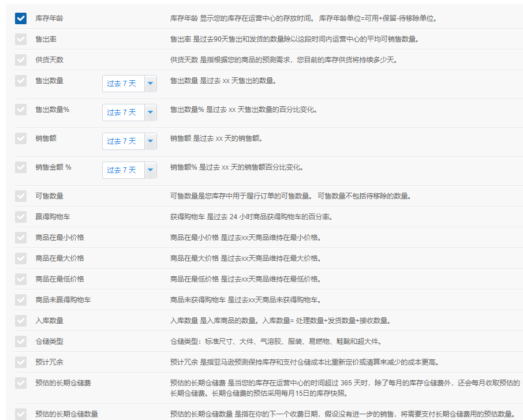The width and height of the screenshot is (523, 420).
Task: Toggle the 赢得购物车 checkbox
Action: [x=21, y=217]
